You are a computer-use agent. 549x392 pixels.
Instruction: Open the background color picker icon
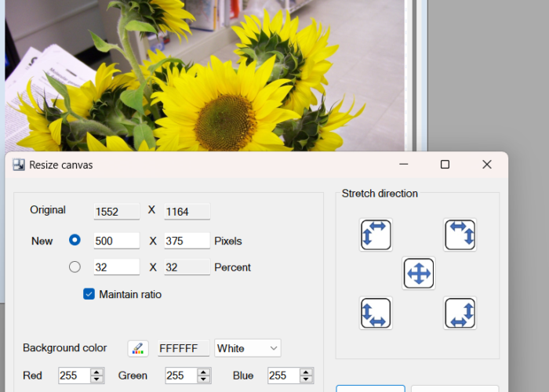click(x=138, y=348)
